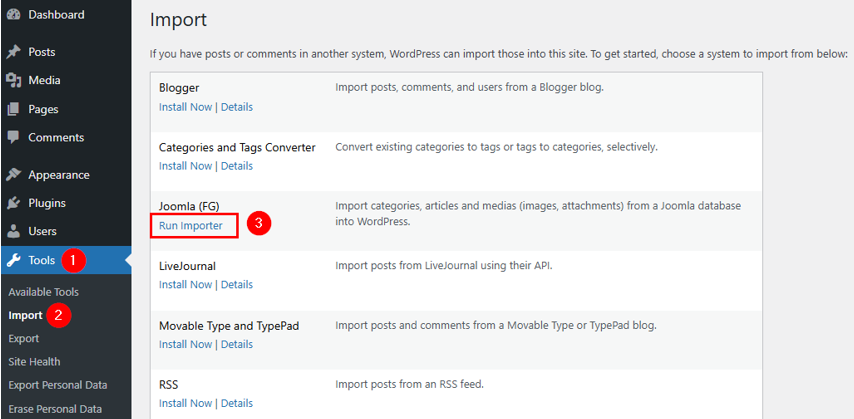Click the Dashboard gauge icon

[14, 15]
